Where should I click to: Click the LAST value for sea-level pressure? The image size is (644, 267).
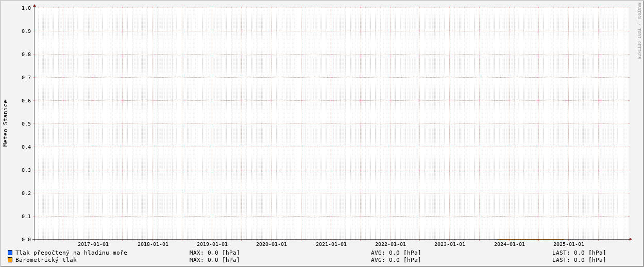click(579, 253)
